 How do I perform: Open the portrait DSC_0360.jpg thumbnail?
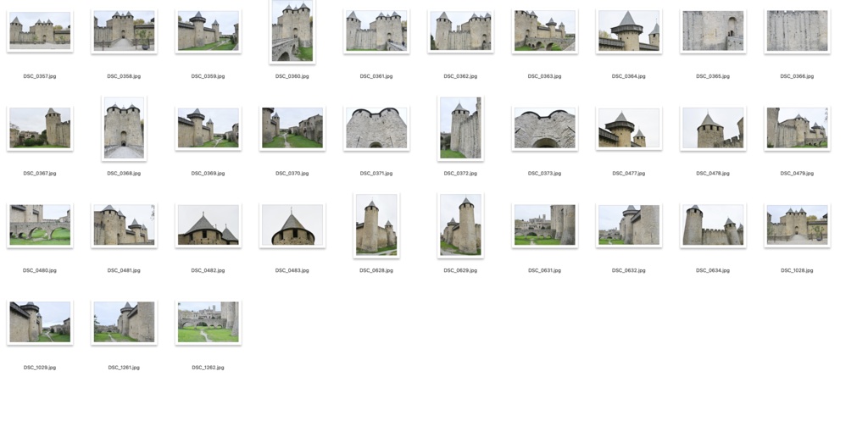pyautogui.click(x=292, y=31)
